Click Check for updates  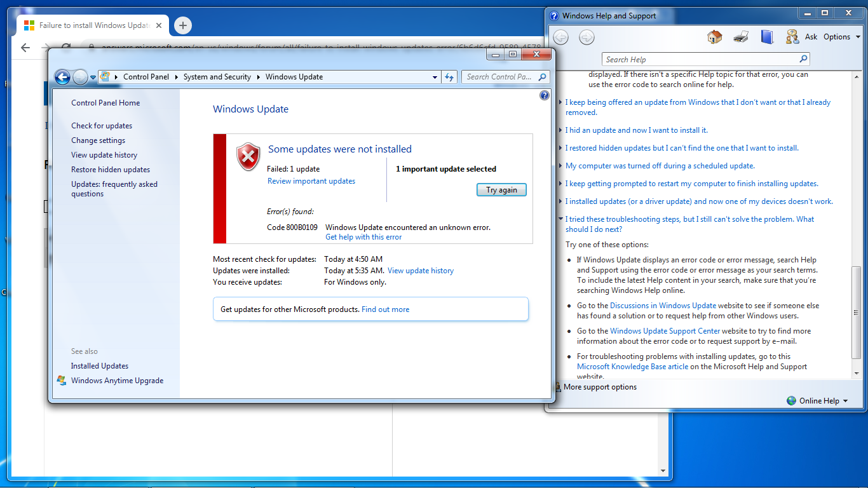[x=102, y=126]
